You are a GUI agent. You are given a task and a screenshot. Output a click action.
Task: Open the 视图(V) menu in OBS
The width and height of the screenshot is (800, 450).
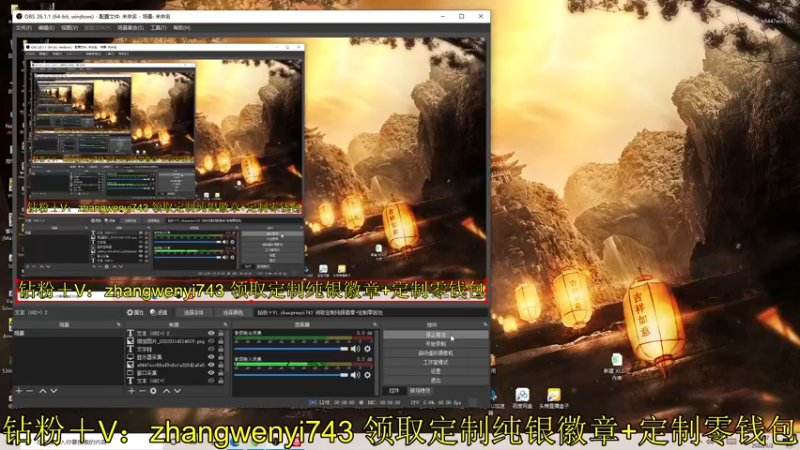(x=69, y=28)
